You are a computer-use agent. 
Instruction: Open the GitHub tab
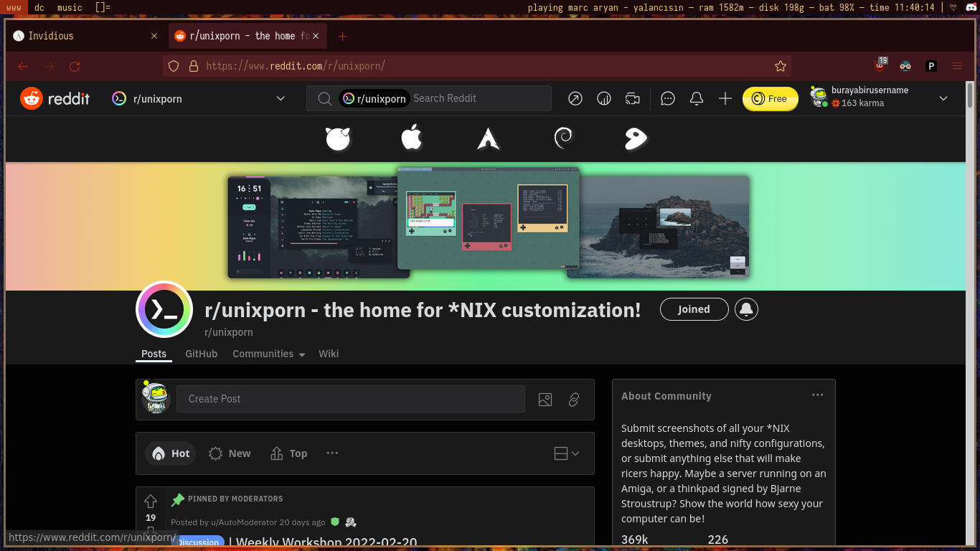pyautogui.click(x=201, y=354)
